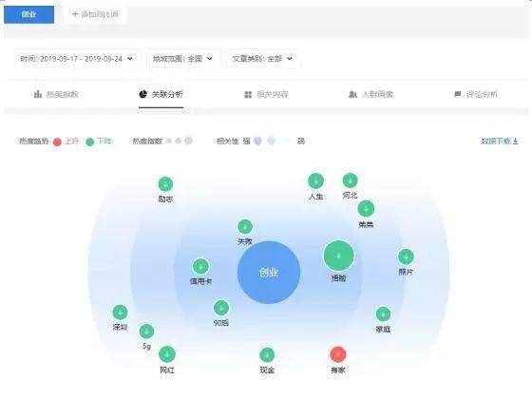Click the 网红 keyword bubble
This screenshot has width=532, height=398.
pos(167,354)
